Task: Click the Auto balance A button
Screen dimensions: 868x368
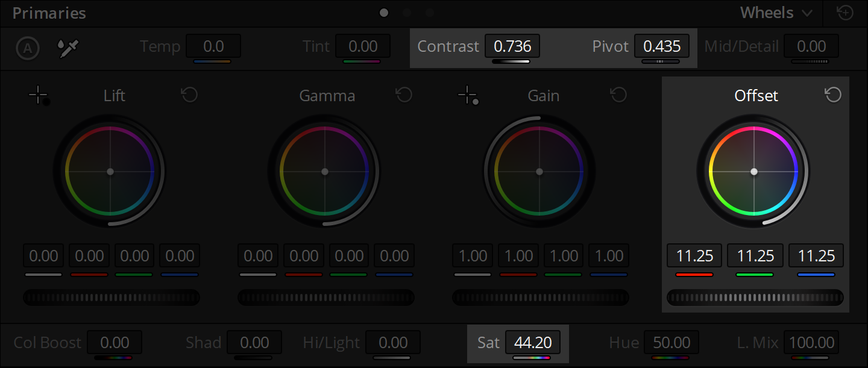Action: (x=28, y=48)
